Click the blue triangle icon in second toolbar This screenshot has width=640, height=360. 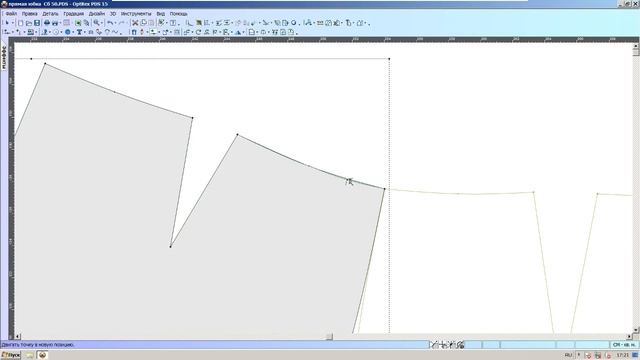click(238, 32)
